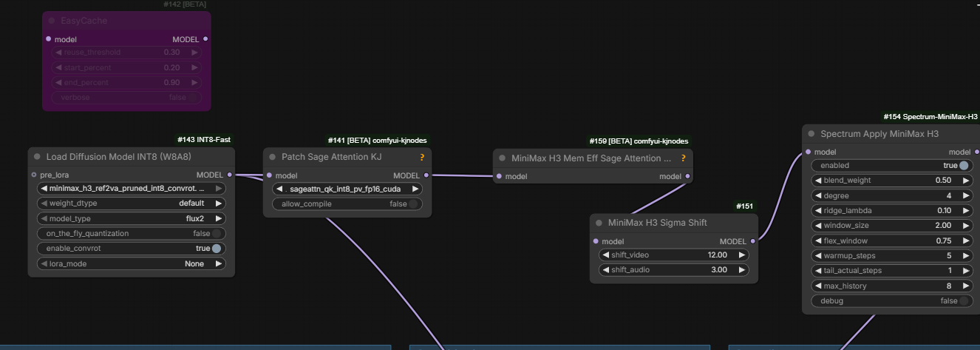Increase blend_weight with right arrow
This screenshot has width=980, height=350.
point(964,181)
